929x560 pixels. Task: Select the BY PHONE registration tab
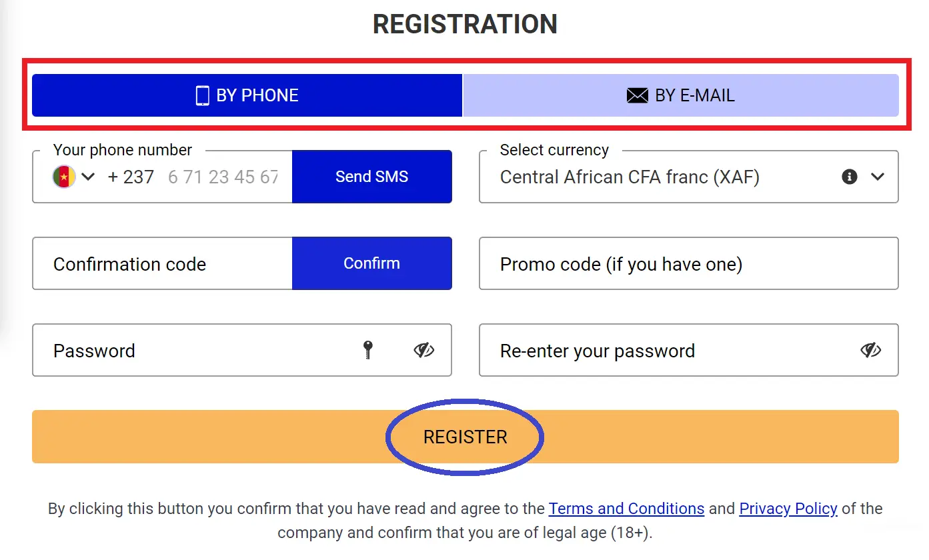coord(247,95)
